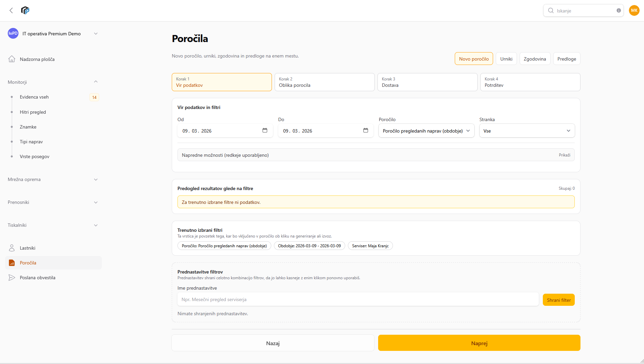Switch to the Zgodovina tab

(534, 59)
